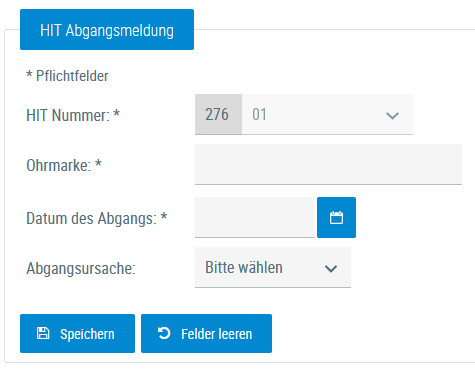The image size is (475, 371).
Task: Click the asterisk beside Ohrmarke
Action: click(98, 163)
